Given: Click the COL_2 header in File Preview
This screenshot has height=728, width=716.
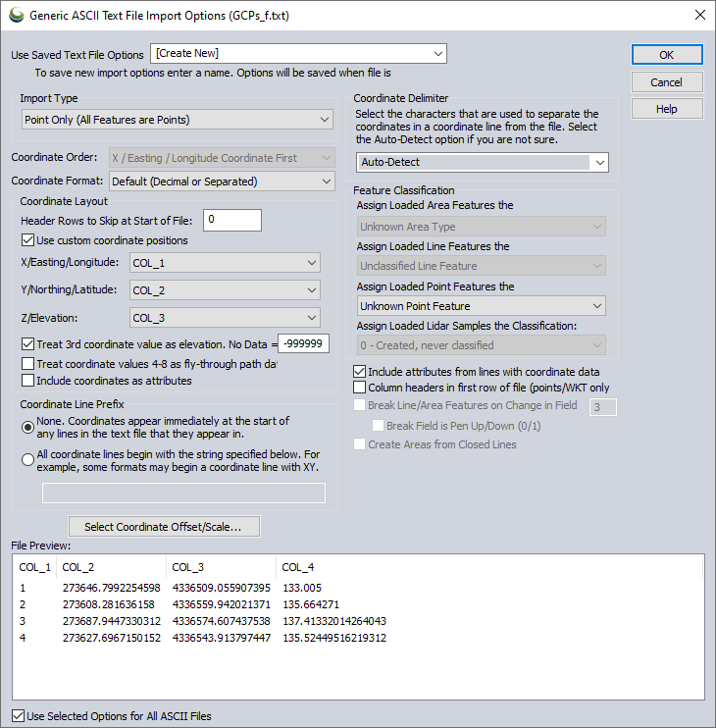Looking at the screenshot, I should pos(112,567).
